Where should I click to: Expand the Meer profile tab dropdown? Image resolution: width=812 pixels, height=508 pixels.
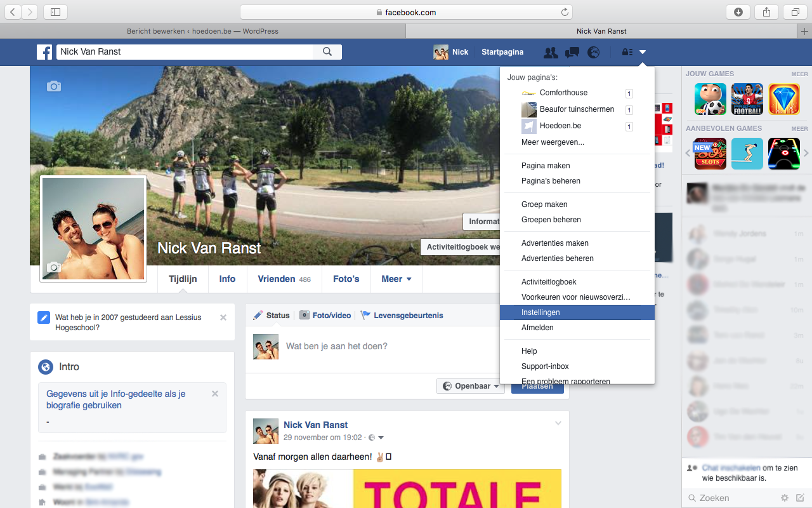396,279
